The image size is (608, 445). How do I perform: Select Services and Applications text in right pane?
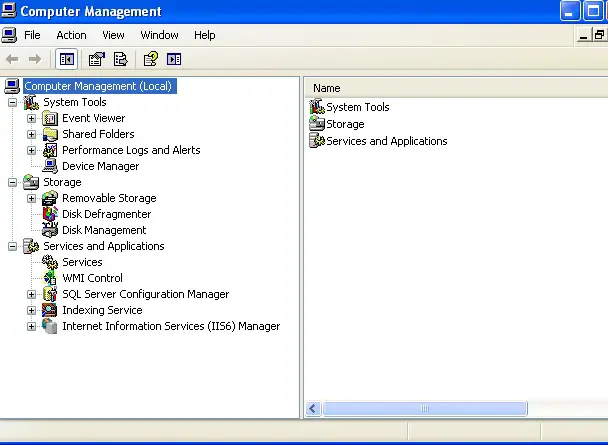[x=387, y=141]
